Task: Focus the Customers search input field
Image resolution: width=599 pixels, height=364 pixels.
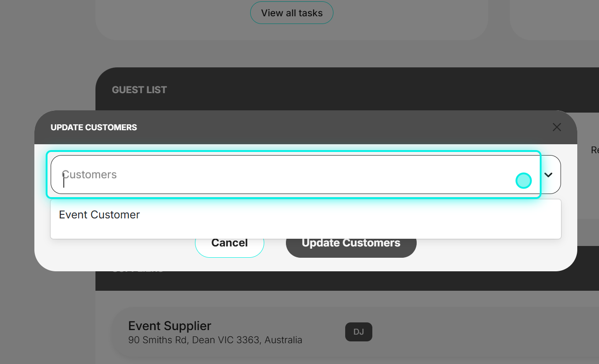Action: 294,175
